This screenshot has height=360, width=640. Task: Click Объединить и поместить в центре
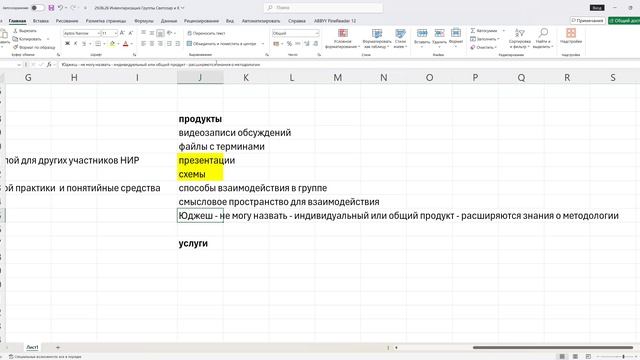[x=222, y=44]
